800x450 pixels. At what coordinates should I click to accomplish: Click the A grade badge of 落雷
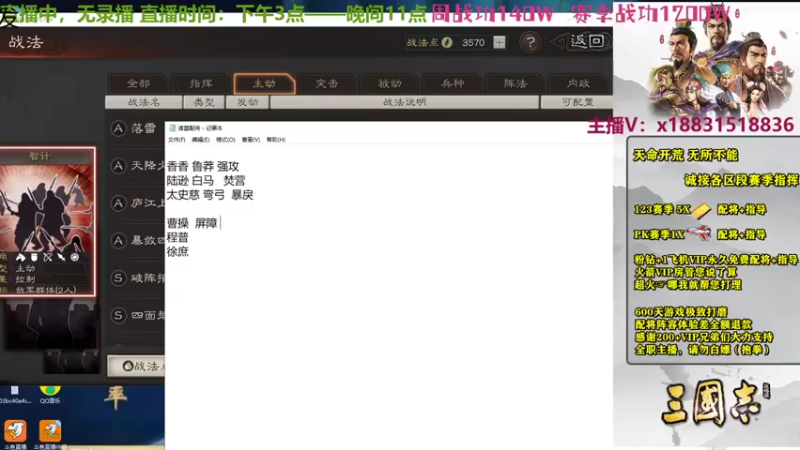coord(118,128)
